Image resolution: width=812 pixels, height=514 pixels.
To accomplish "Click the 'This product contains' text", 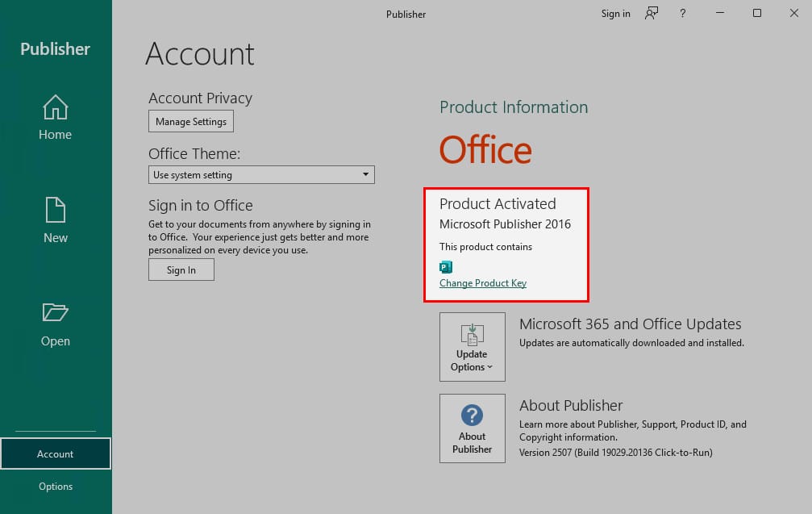I will [485, 247].
